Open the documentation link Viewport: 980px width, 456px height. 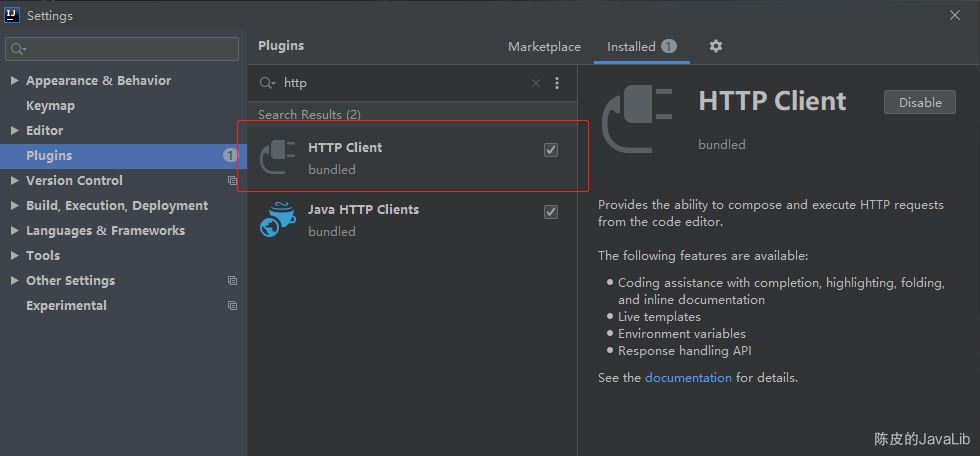[688, 378]
